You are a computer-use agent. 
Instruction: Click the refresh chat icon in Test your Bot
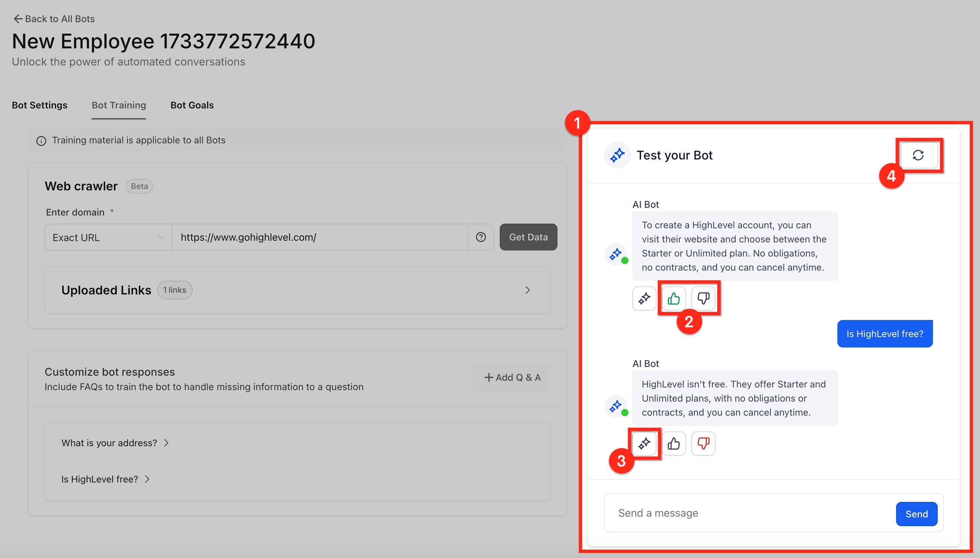point(918,155)
